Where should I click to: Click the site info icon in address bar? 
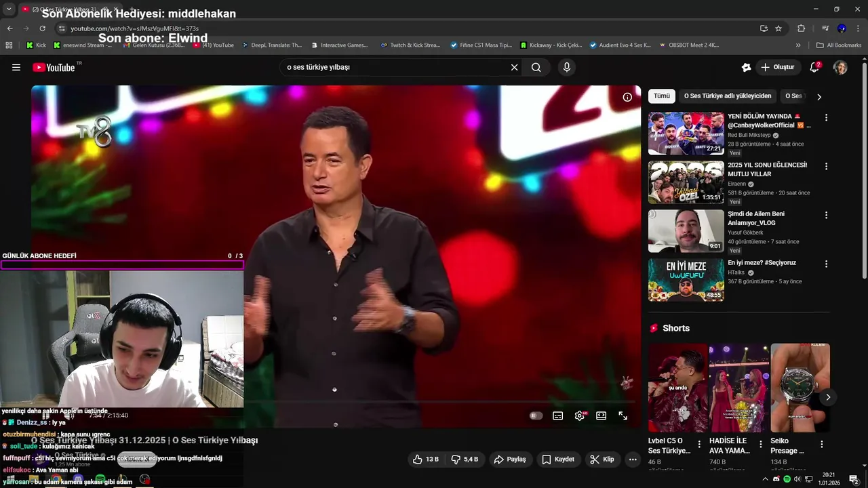(x=62, y=28)
